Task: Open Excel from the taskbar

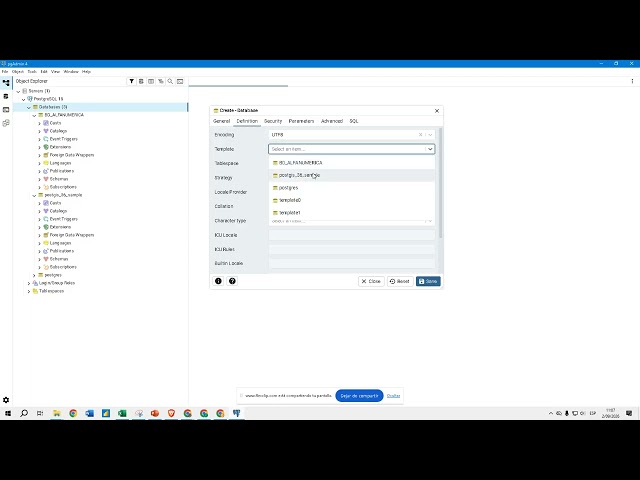Action: tap(122, 413)
